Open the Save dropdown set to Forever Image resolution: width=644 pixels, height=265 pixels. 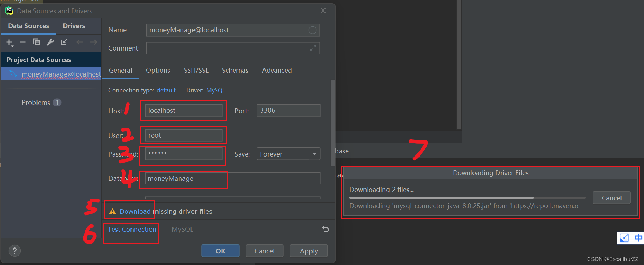point(288,154)
